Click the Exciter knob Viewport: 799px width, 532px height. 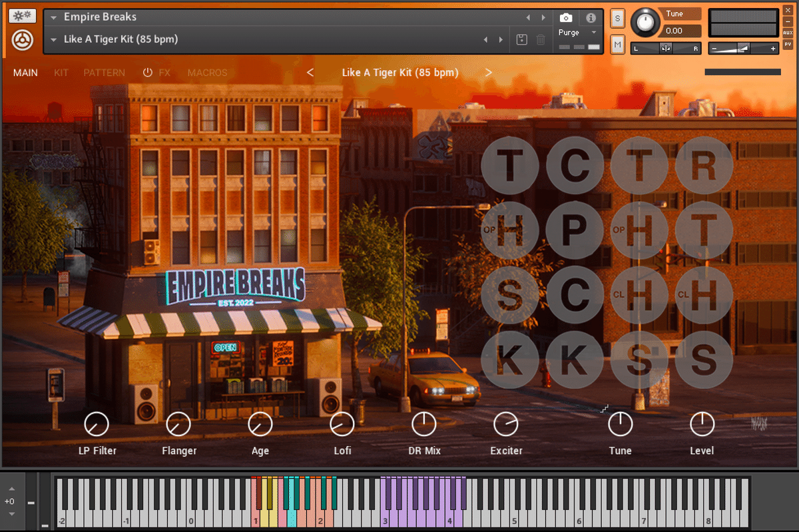coord(506,424)
